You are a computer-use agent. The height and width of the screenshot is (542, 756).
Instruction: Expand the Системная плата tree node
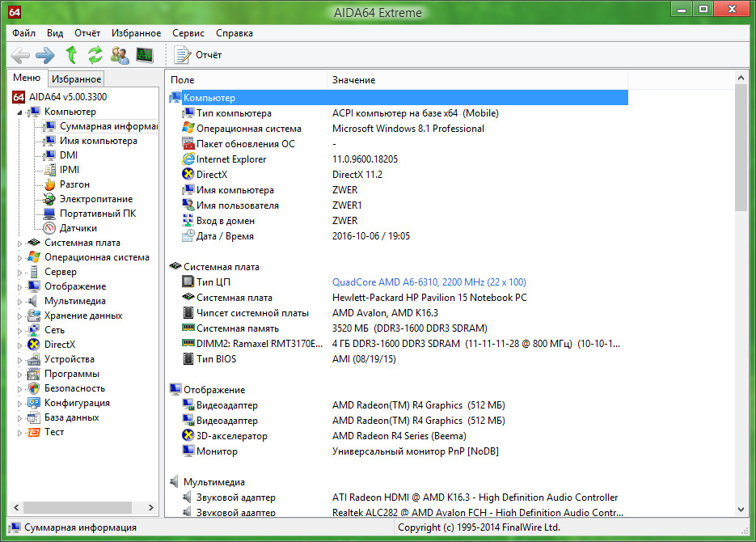coord(20,243)
